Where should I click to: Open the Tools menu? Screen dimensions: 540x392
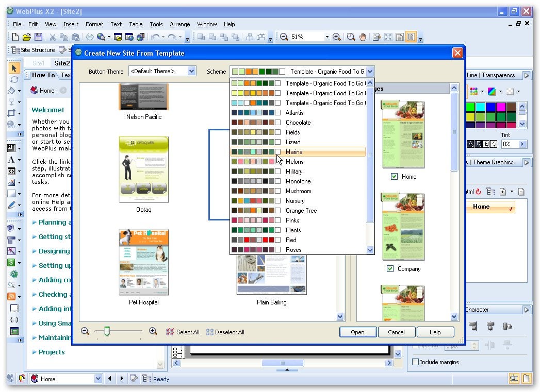pos(156,24)
